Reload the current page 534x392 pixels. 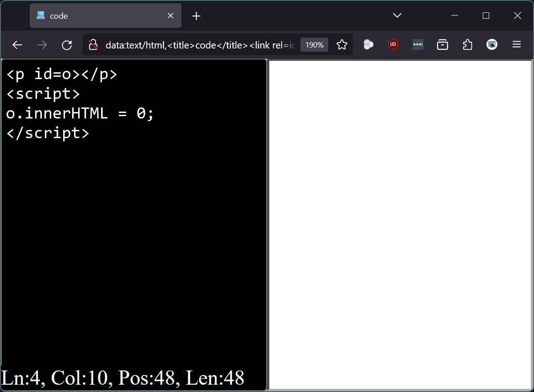(67, 44)
